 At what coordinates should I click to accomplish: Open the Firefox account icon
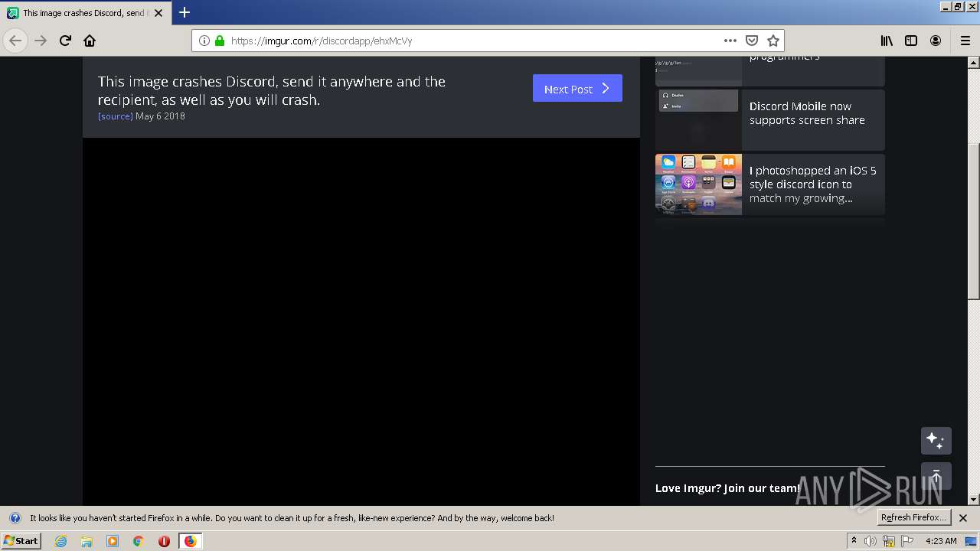[936, 41]
